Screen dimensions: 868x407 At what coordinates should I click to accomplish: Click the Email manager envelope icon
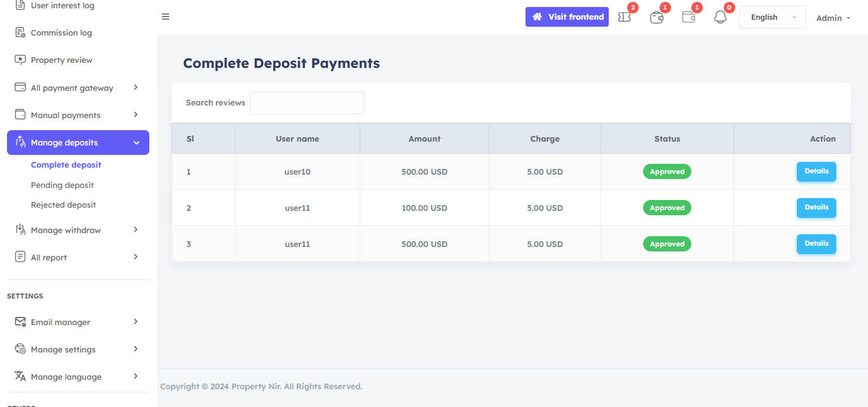[x=20, y=322]
